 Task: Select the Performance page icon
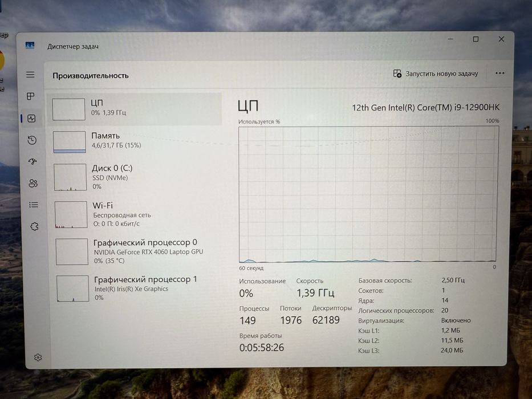point(31,119)
